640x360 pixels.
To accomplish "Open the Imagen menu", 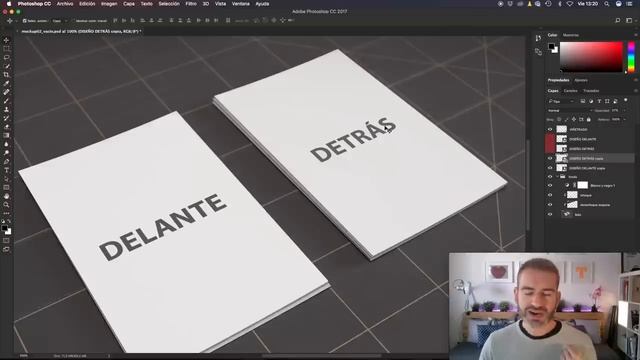I will tap(109, 4).
